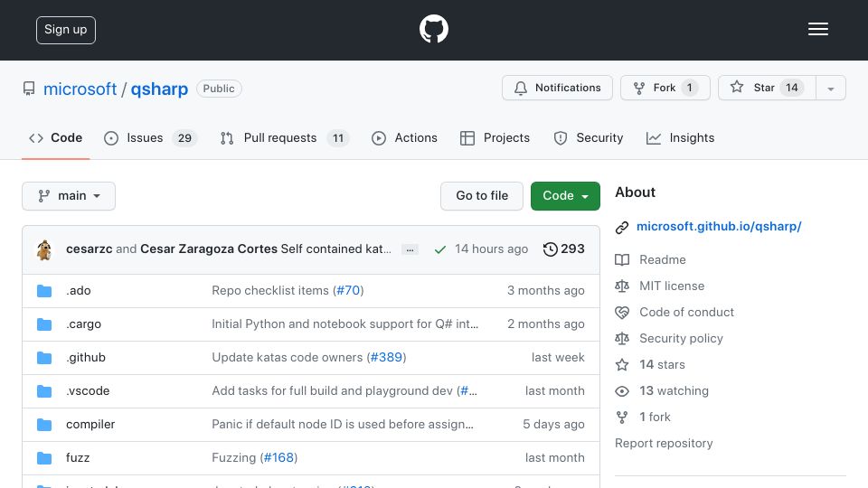Click the .github row folder icon
The height and width of the screenshot is (488, 868).
[44, 358]
